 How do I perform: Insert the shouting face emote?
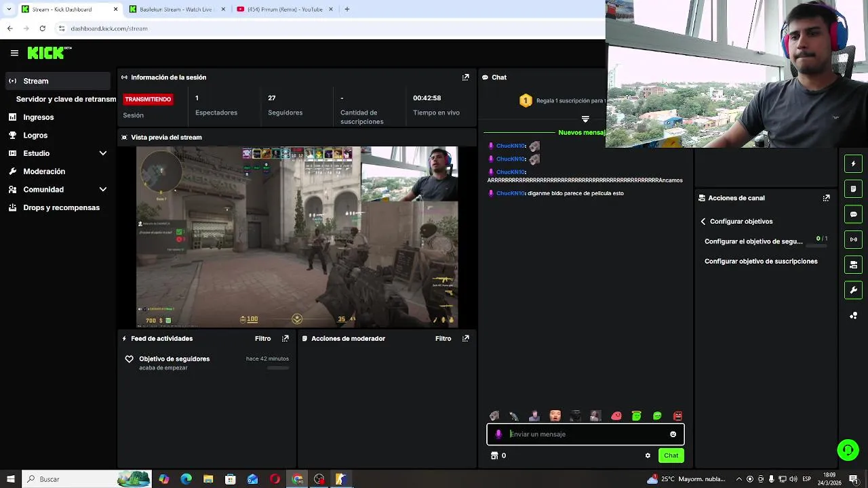(x=555, y=416)
